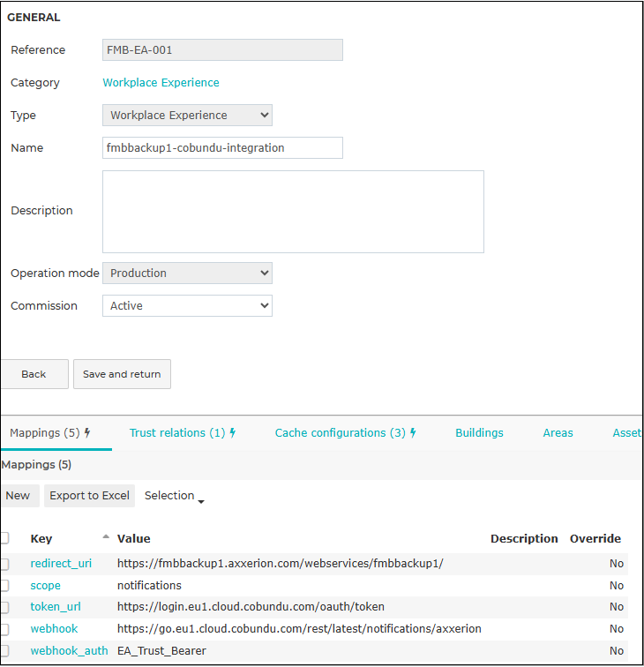644x667 pixels.
Task: Click the Override No cell for token_url
Action: pos(617,607)
